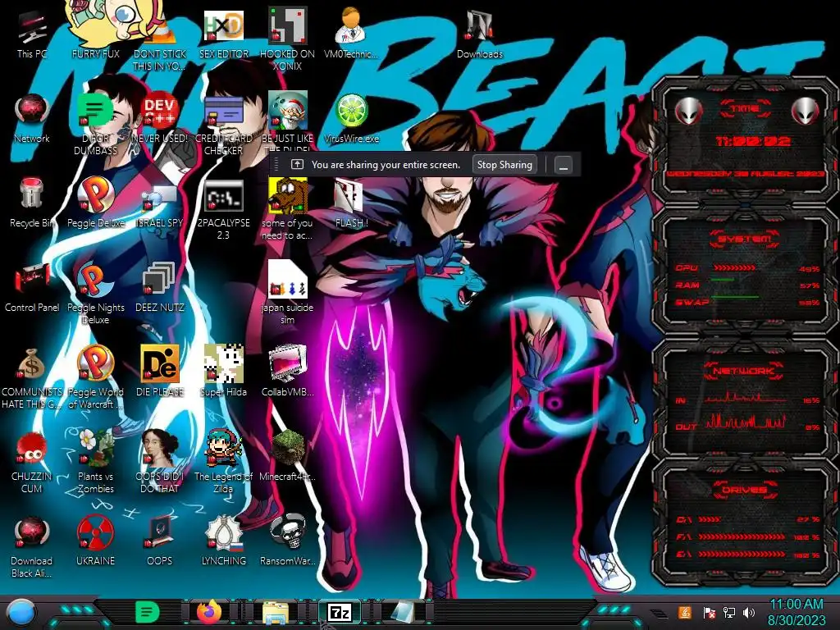This screenshot has width=840, height=630.
Task: Click the sharing bar drag handle
Action: pos(276,164)
